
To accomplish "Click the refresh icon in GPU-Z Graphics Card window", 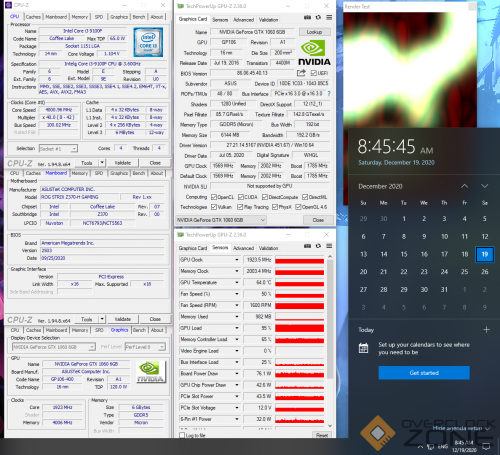I will click(x=318, y=18).
